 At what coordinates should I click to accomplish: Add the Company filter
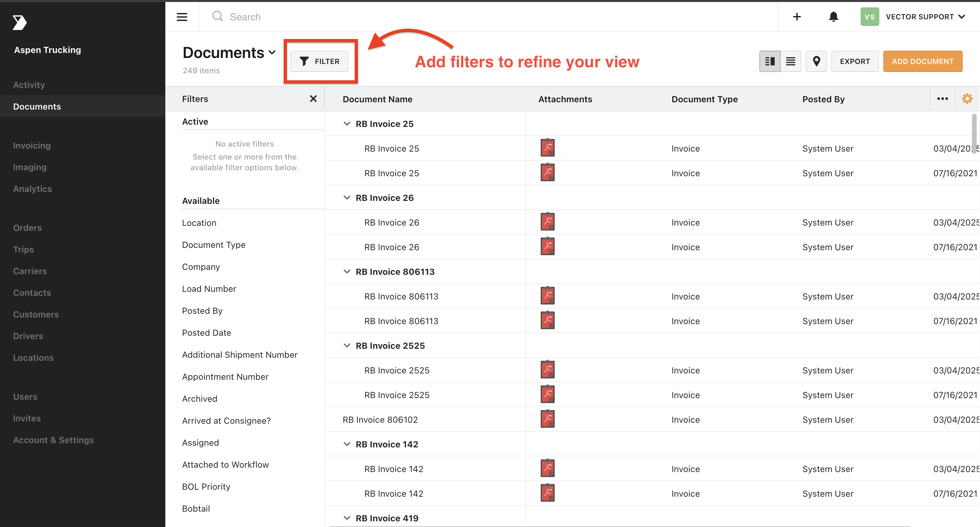[x=201, y=267]
